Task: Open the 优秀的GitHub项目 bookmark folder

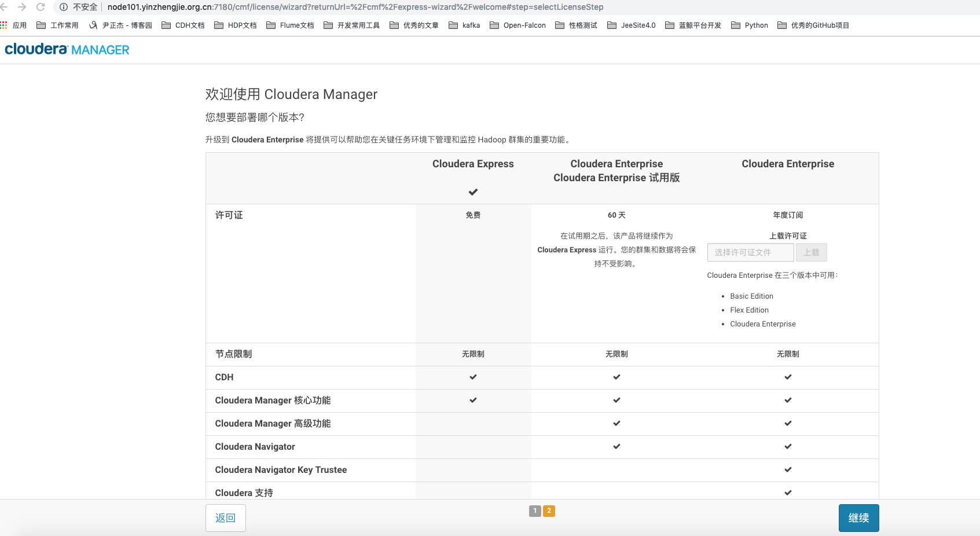Action: pyautogui.click(x=813, y=25)
